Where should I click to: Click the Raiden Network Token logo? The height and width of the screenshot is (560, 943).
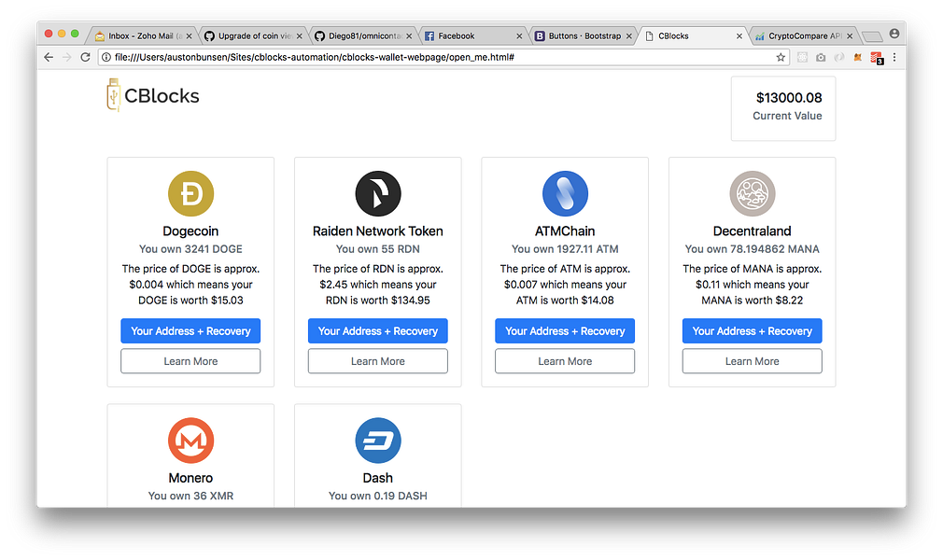click(378, 194)
